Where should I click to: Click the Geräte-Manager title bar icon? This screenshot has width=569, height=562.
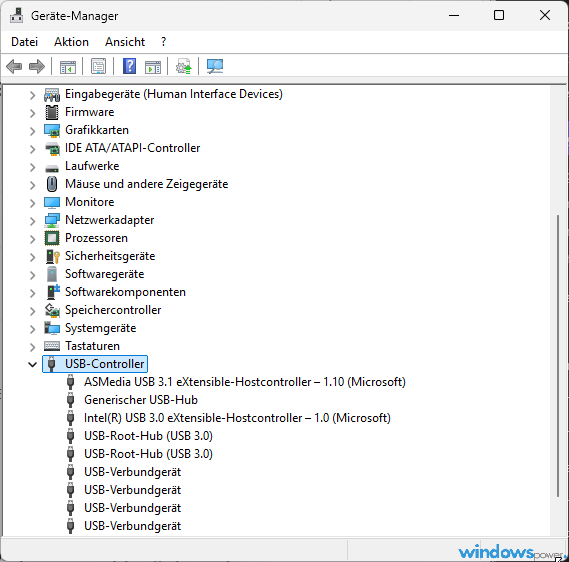coord(16,15)
